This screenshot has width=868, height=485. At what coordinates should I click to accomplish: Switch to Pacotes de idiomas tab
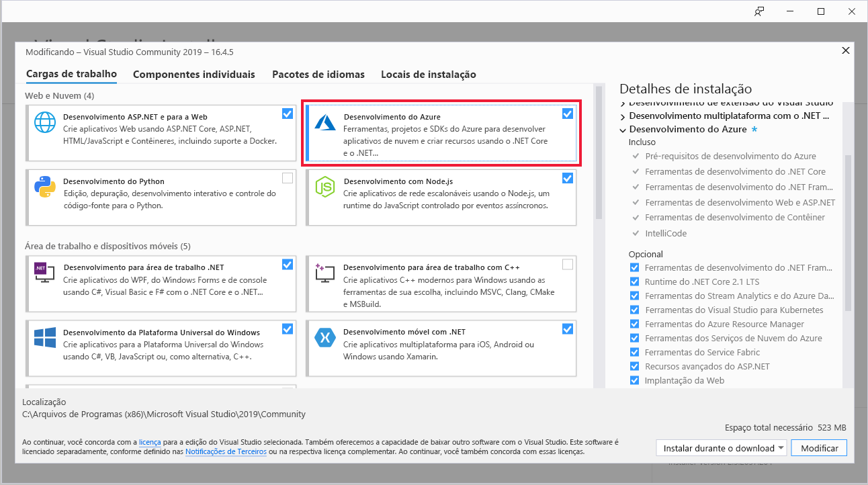tap(318, 75)
